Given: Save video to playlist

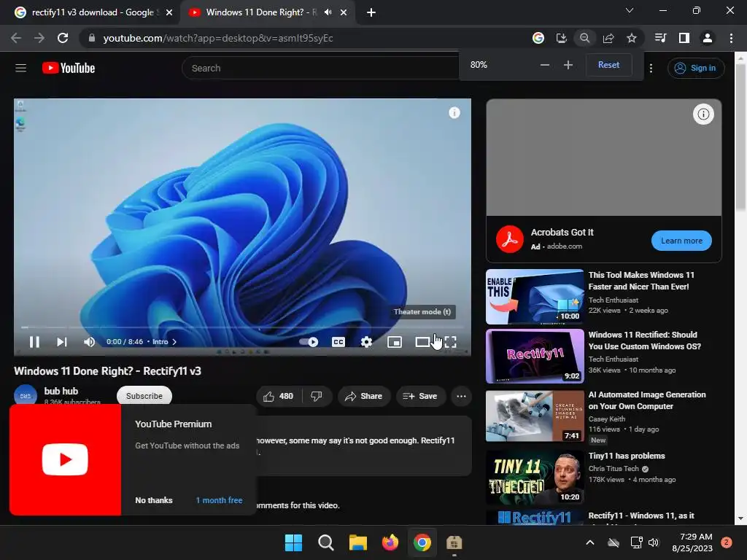Looking at the screenshot, I should tap(420, 396).
